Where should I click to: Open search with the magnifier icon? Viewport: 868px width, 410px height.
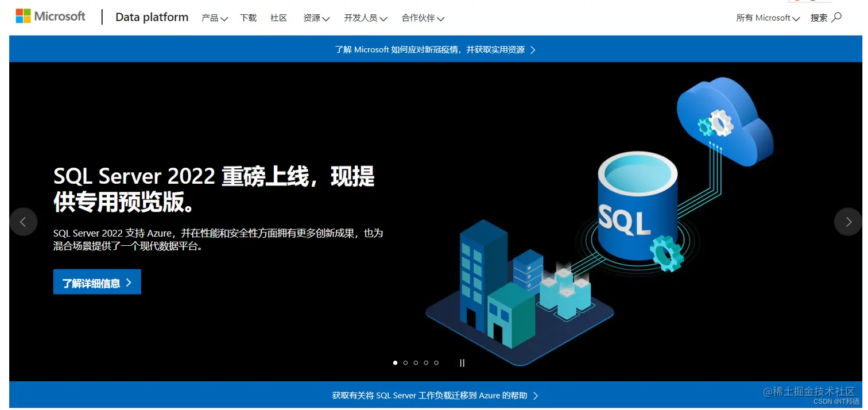[836, 17]
